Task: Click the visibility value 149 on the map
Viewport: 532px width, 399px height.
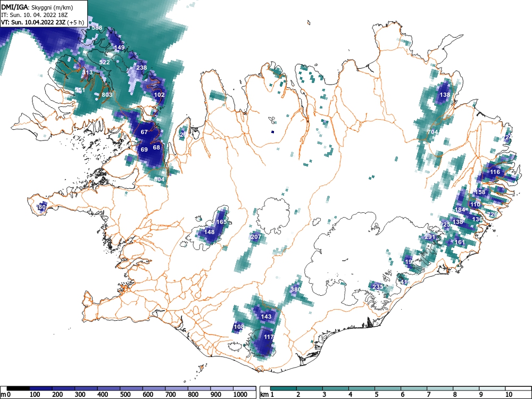Action: pyautogui.click(x=119, y=47)
